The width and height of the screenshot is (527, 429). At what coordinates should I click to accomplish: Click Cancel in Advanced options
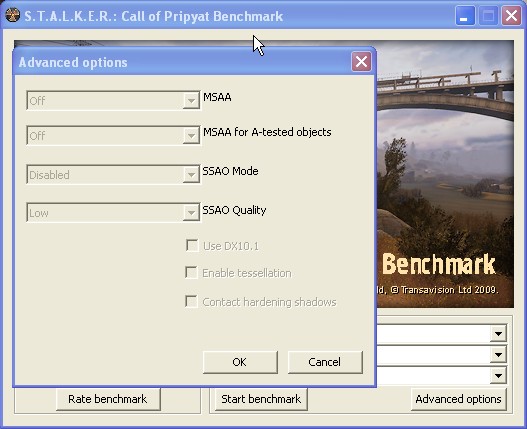[325, 362]
